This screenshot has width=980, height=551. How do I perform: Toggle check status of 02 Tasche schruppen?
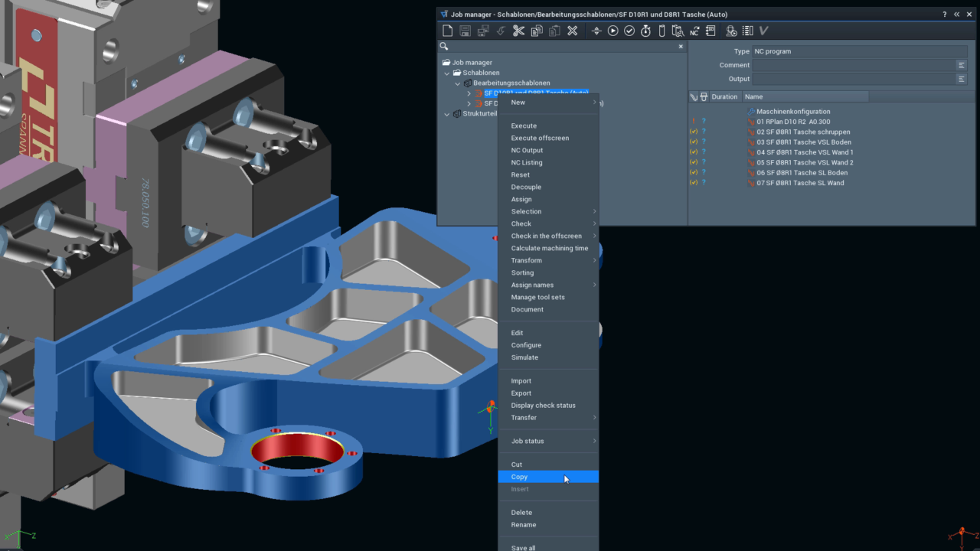click(694, 132)
